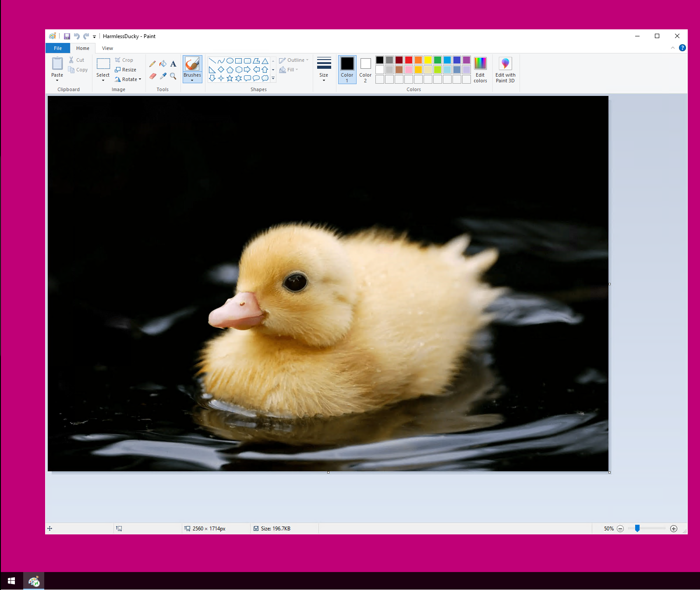Screen dimensions: 700x590
Task: Pick the yellow color swatch
Action: [x=428, y=60]
